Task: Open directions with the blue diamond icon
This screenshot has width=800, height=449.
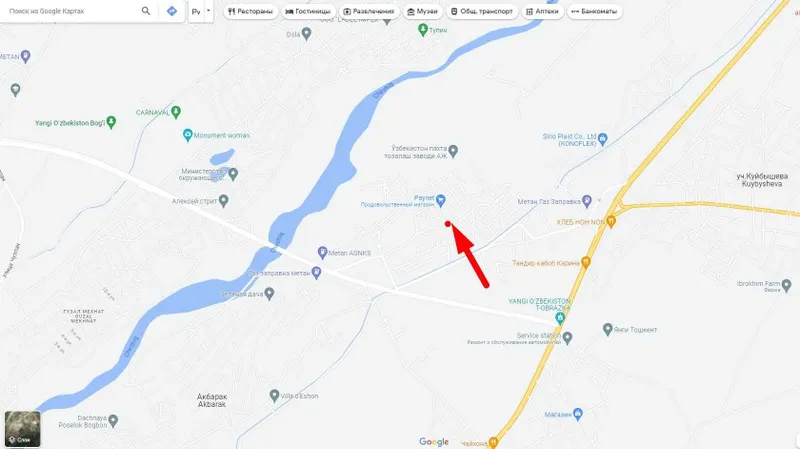Action: point(172,11)
